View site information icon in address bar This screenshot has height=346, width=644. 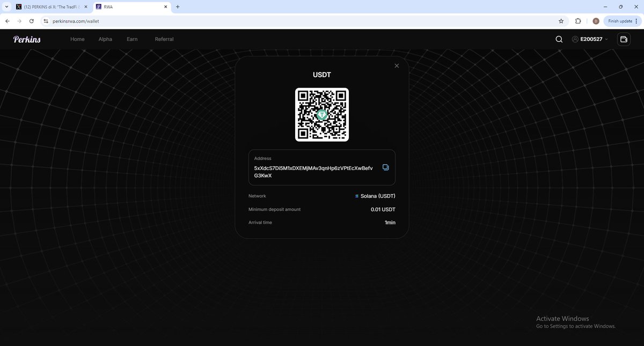click(46, 21)
